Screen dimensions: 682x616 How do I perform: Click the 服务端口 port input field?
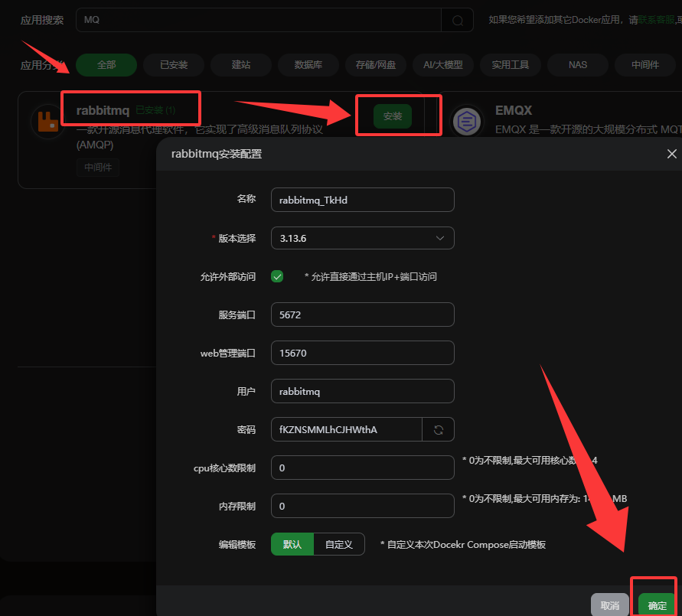pos(362,315)
